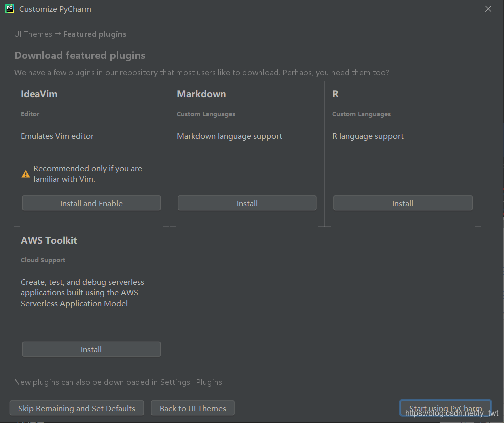Click 'Markdown language support' description

coord(230,136)
